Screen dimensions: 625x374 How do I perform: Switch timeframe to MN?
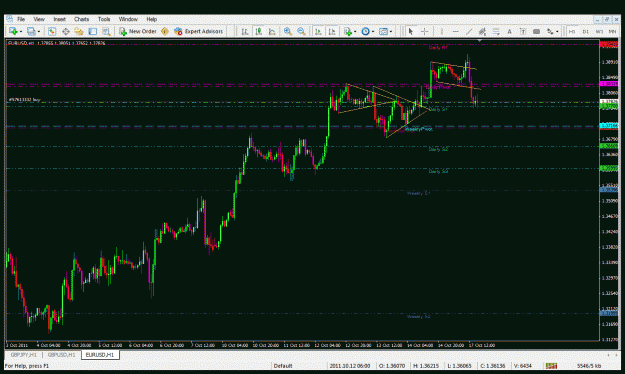(613, 31)
